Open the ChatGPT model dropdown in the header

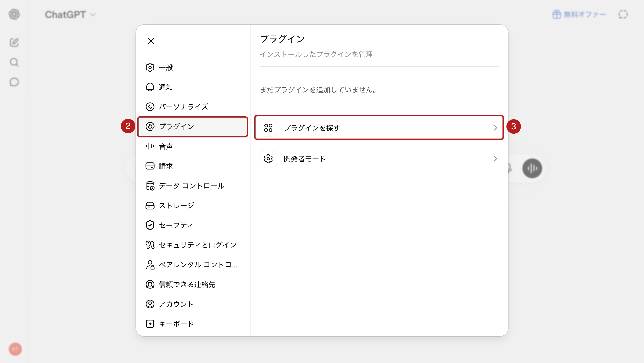click(x=70, y=14)
